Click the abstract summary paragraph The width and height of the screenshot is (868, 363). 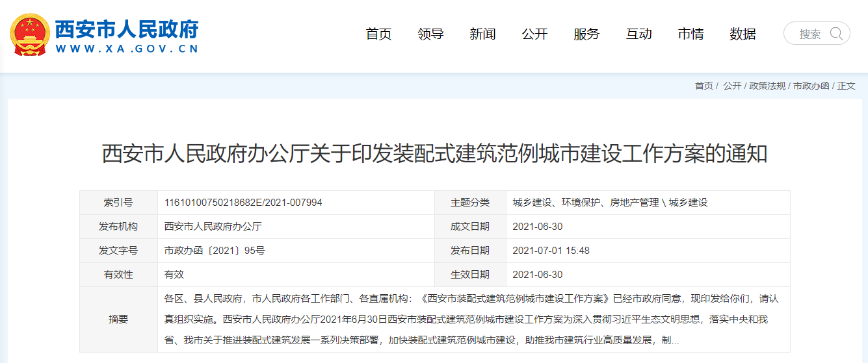point(471,319)
